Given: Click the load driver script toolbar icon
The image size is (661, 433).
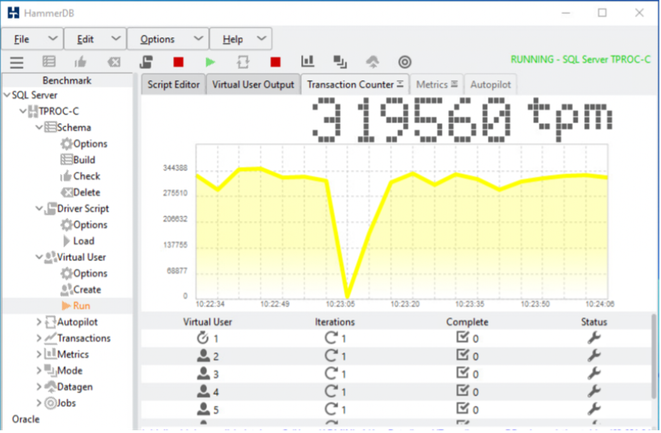Looking at the screenshot, I should point(146,62).
